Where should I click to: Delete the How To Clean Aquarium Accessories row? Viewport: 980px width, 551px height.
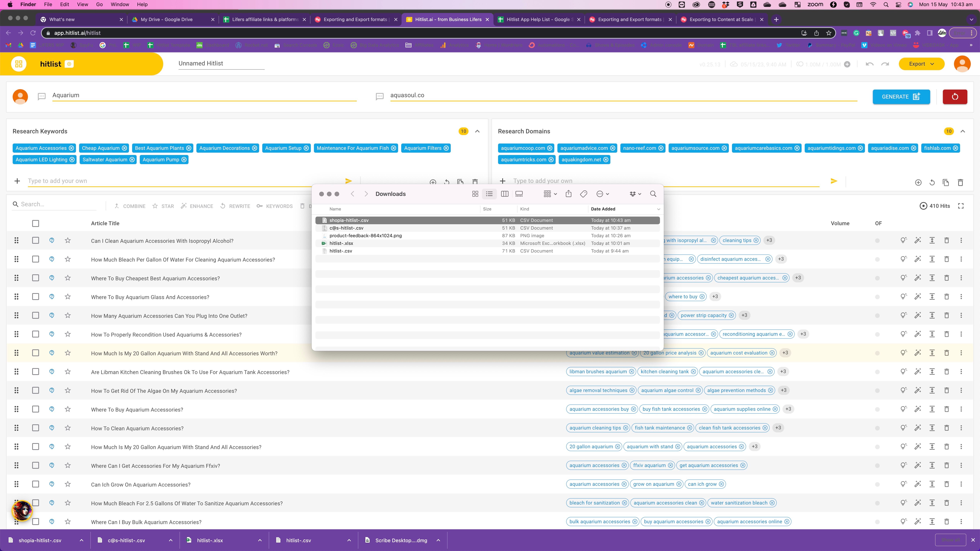coord(947,428)
